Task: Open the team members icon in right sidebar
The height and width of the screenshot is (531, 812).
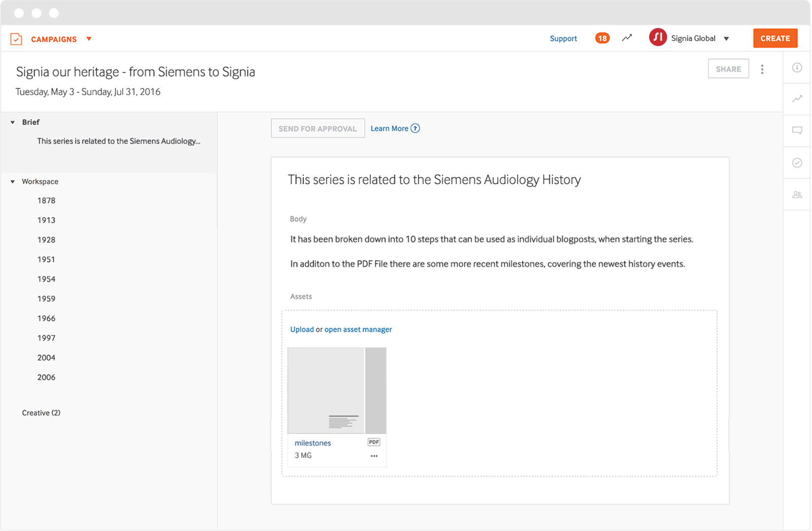Action: (797, 195)
